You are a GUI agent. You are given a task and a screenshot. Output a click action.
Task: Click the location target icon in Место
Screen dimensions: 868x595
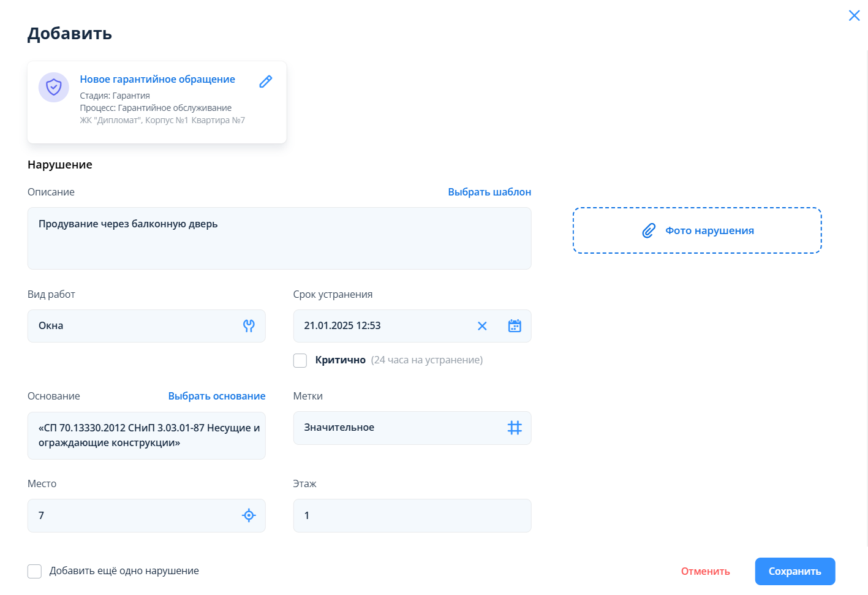tap(249, 515)
